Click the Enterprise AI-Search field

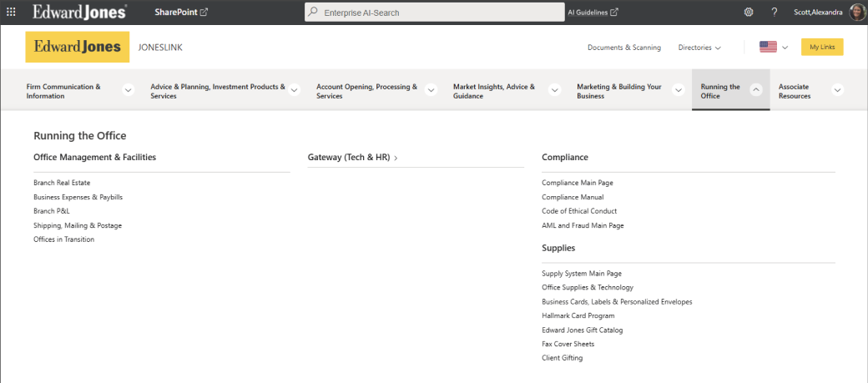435,13
